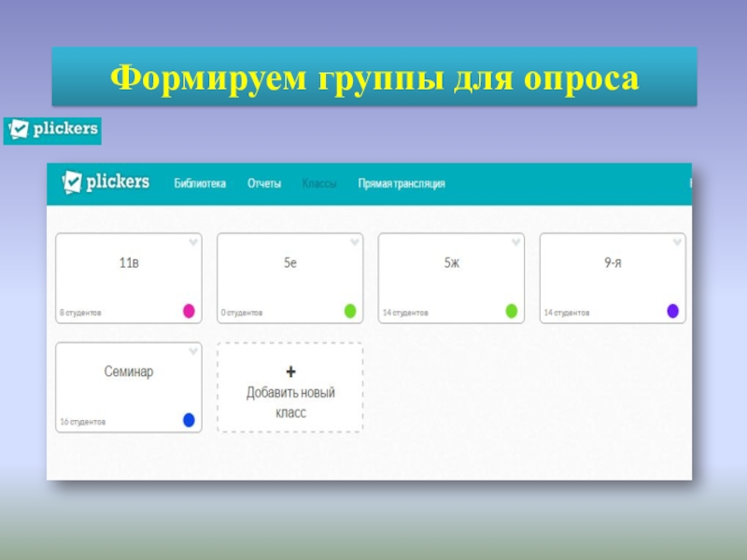747x560 pixels.
Task: Click the green color dot on the 5е card
Action: click(x=350, y=311)
